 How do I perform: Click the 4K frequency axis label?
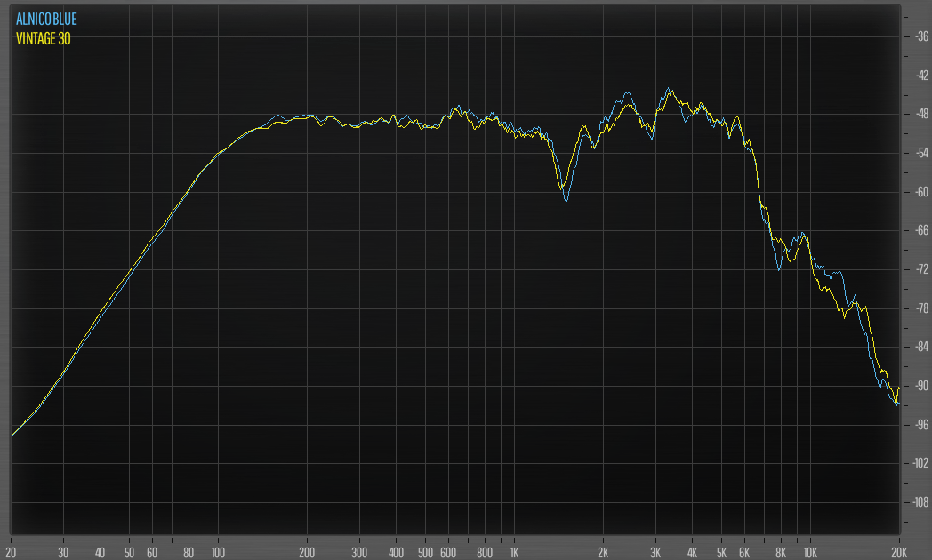pos(692,552)
